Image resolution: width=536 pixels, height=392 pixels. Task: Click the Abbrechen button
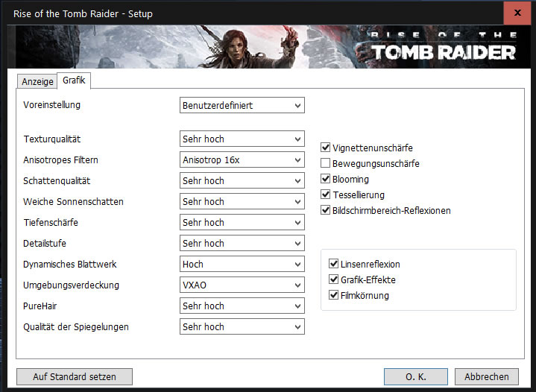(x=487, y=376)
